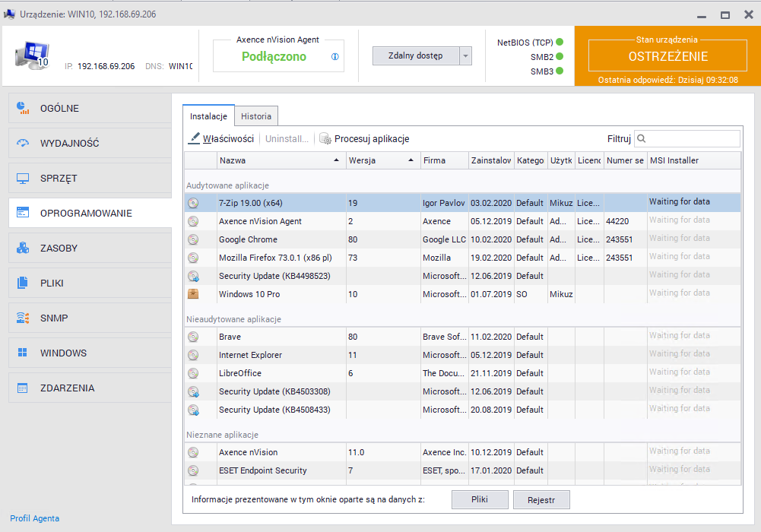Click the disc icon for the 7-Zip row
Viewport: 761px width, 532px height.
click(193, 203)
